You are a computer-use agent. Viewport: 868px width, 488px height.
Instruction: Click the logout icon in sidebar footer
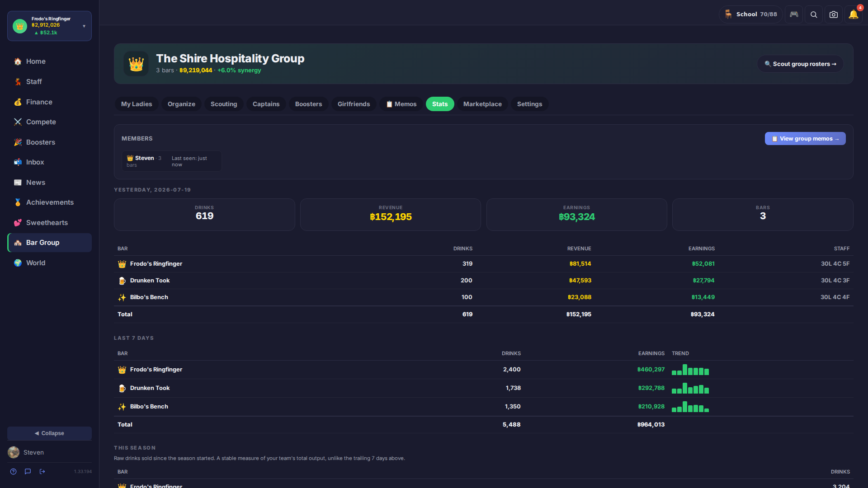point(42,471)
